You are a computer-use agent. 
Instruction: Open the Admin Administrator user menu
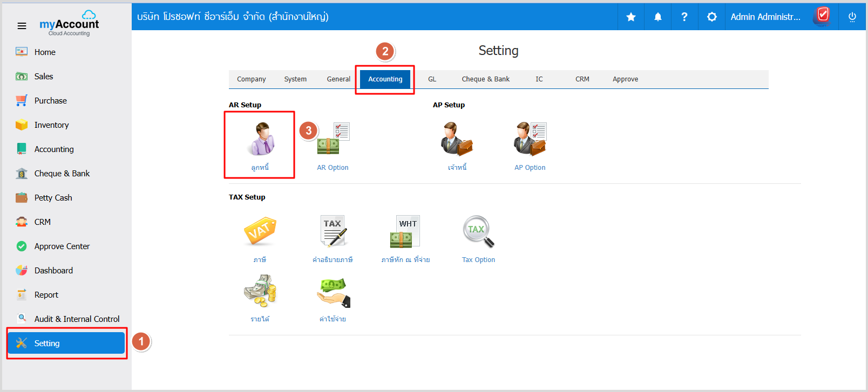coord(765,17)
